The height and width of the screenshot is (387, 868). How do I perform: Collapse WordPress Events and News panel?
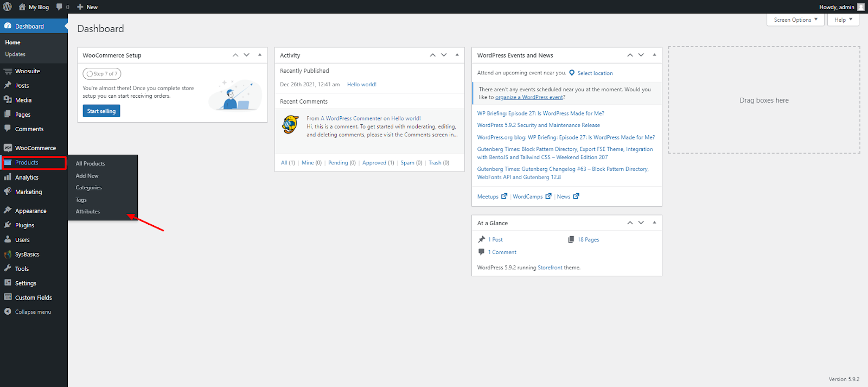pos(654,55)
